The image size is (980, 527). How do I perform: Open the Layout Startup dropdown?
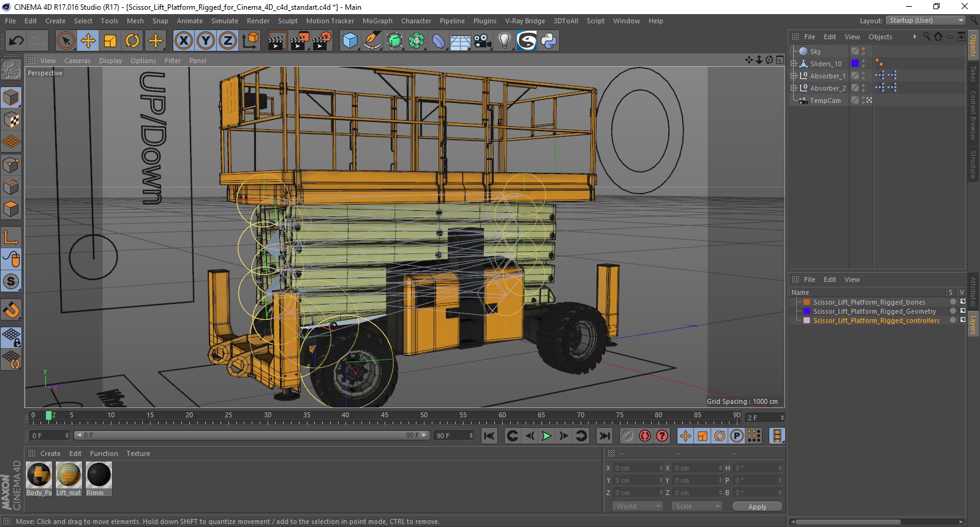(925, 20)
